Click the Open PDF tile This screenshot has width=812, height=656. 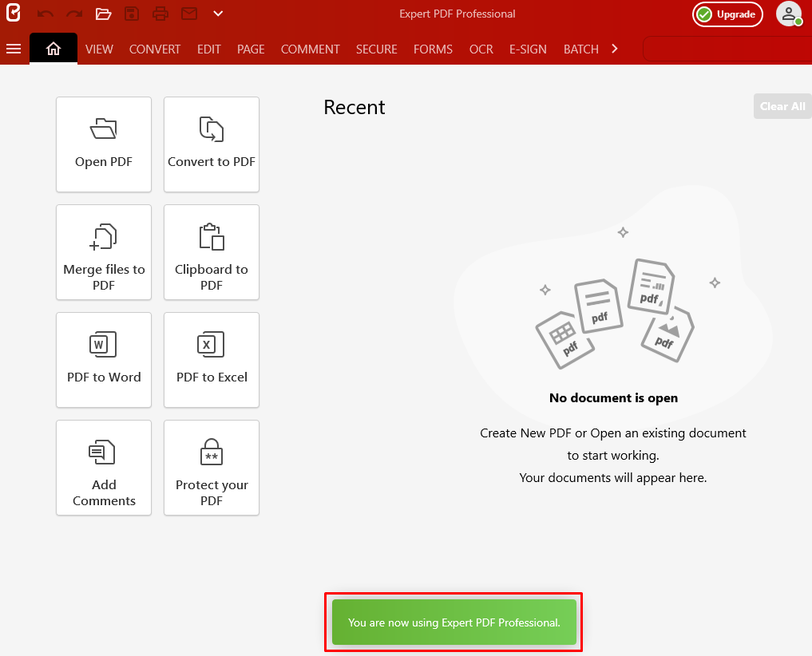pyautogui.click(x=104, y=144)
